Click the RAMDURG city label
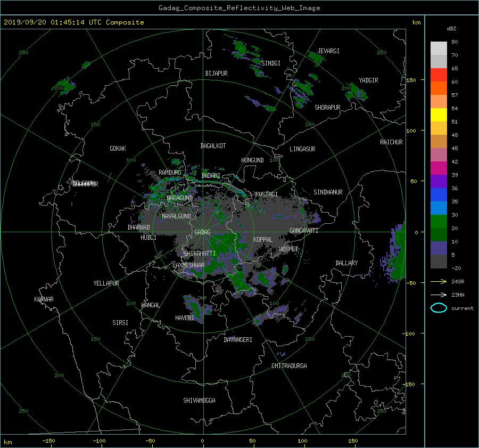Viewport: 479px width, 448px height. click(x=170, y=173)
